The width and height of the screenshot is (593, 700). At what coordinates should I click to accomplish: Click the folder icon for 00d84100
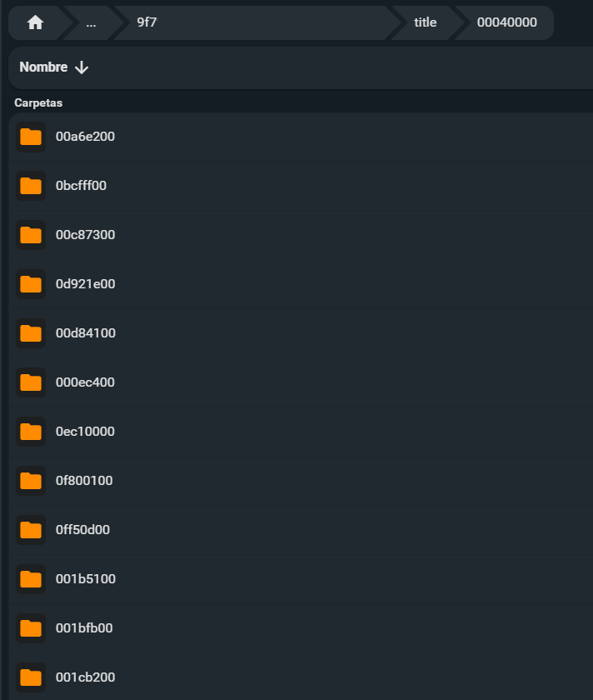coord(31,333)
